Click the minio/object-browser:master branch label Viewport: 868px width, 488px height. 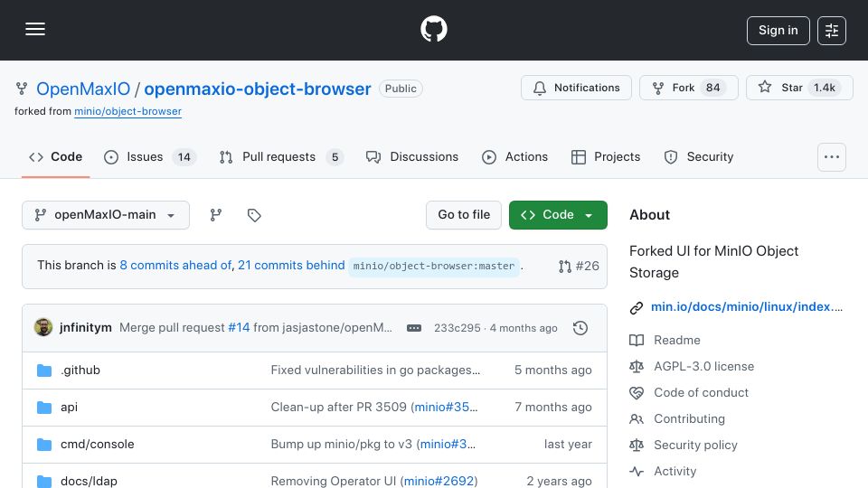tap(434, 266)
